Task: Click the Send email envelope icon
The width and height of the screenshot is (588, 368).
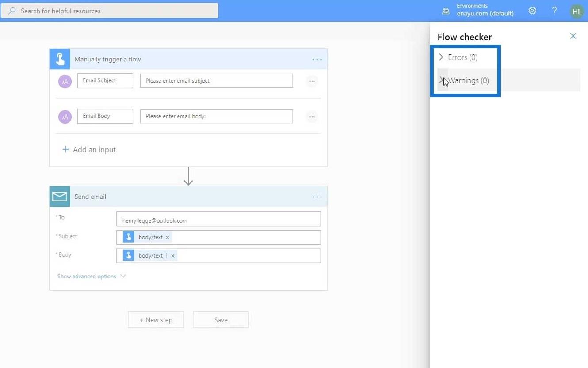Action: tap(60, 197)
